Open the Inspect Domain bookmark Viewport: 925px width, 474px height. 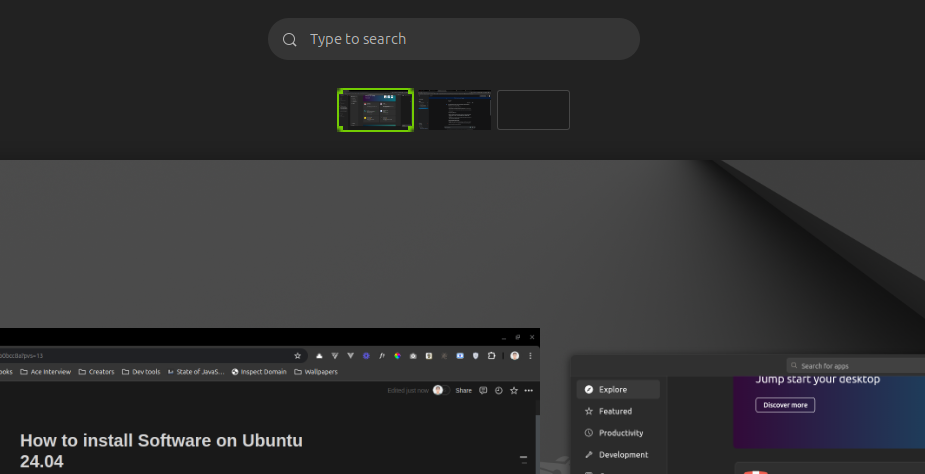259,372
